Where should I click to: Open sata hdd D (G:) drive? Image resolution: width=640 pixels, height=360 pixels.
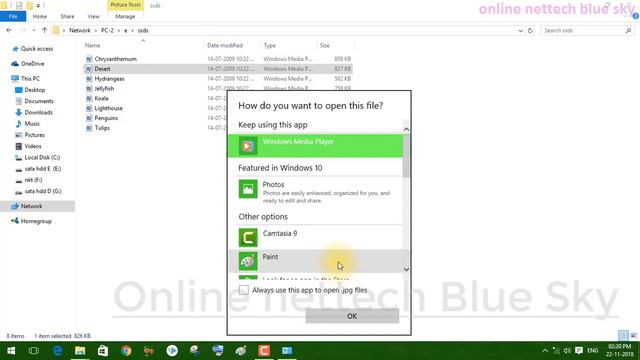[x=42, y=191]
